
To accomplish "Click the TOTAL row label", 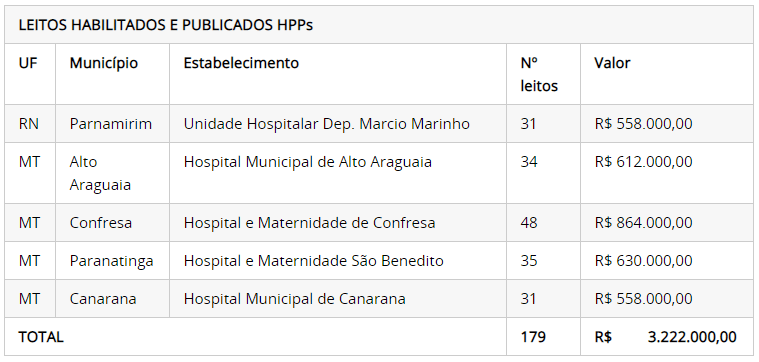I will pyautogui.click(x=41, y=337).
